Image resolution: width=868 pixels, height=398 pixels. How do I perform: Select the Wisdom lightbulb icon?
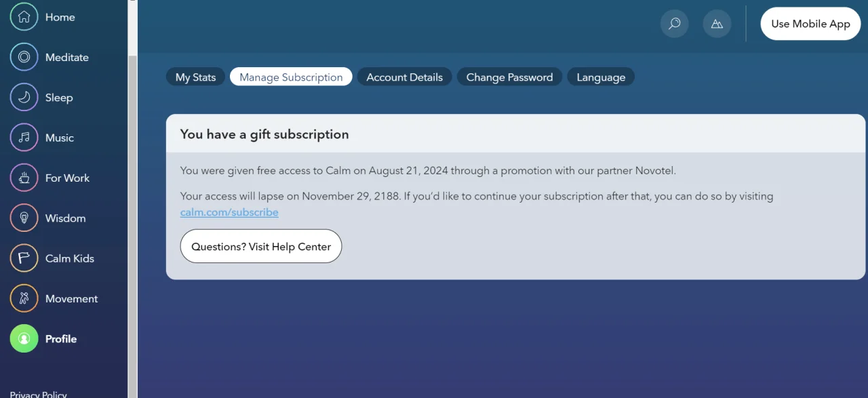click(24, 218)
